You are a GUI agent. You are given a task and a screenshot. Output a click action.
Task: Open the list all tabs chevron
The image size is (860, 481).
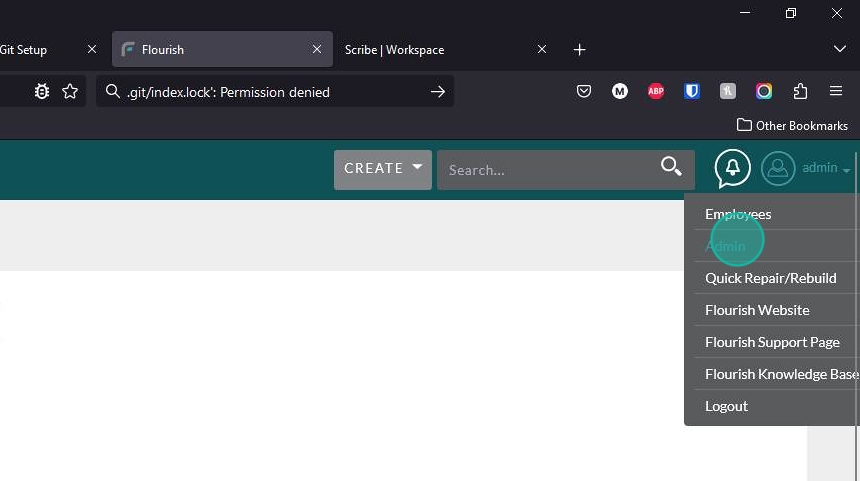[839, 49]
